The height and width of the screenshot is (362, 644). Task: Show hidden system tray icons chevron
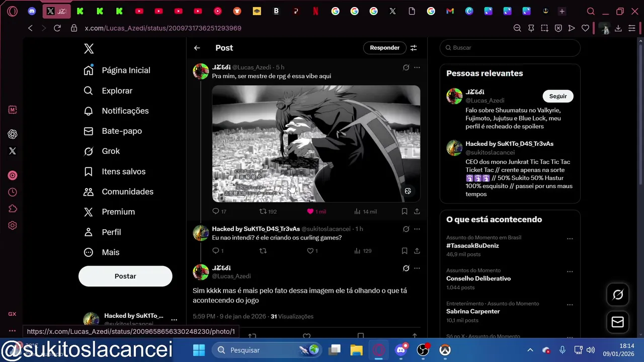(530, 350)
